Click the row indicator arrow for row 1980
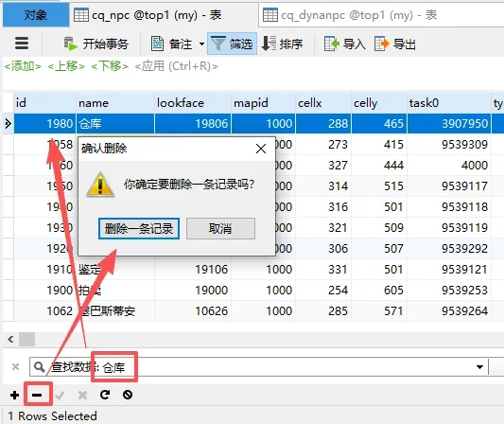Screen dimensions: 504x424 click(x=8, y=124)
